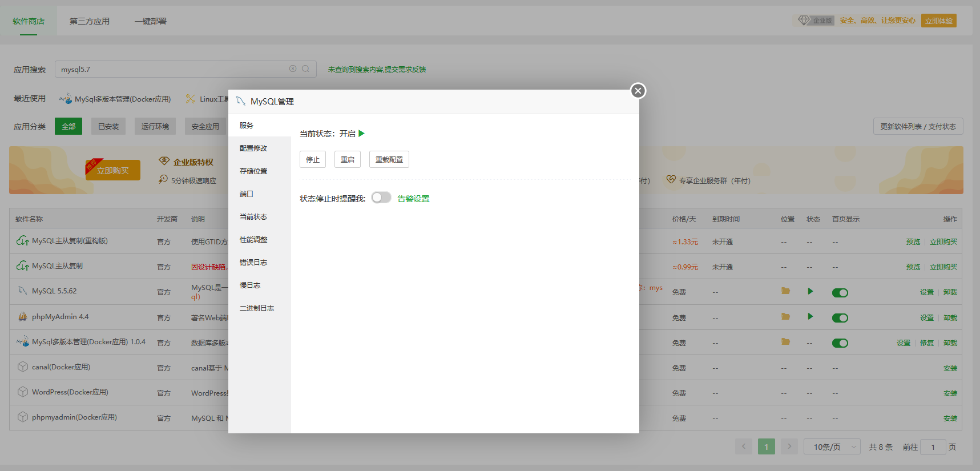This screenshot has height=471, width=980.
Task: Click the 应用搜索 input field
Action: tap(185, 69)
